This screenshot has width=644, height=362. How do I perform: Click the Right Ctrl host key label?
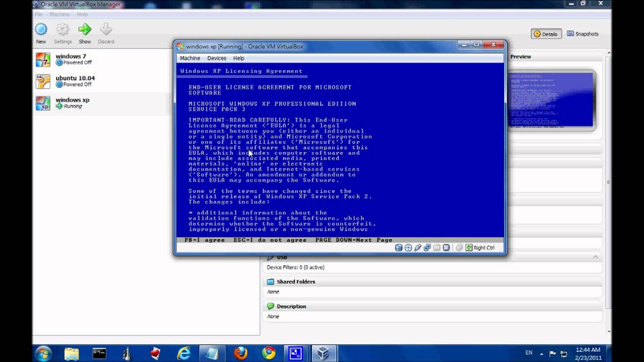point(484,247)
